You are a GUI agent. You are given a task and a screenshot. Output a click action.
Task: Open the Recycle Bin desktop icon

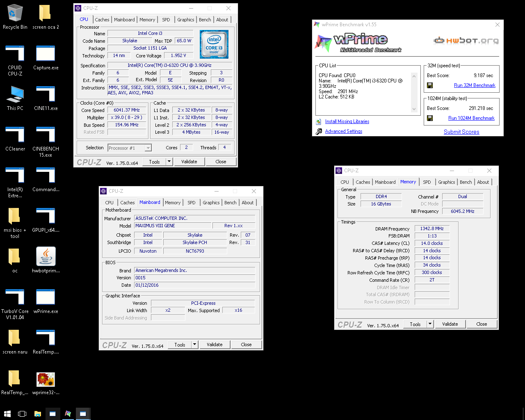tap(15, 17)
